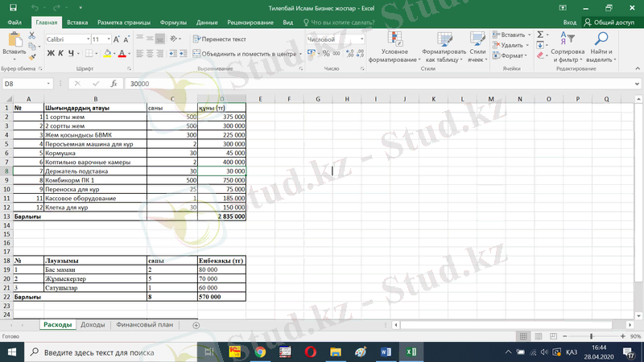
Task: Open Условное форматирование menu
Action: (x=394, y=47)
